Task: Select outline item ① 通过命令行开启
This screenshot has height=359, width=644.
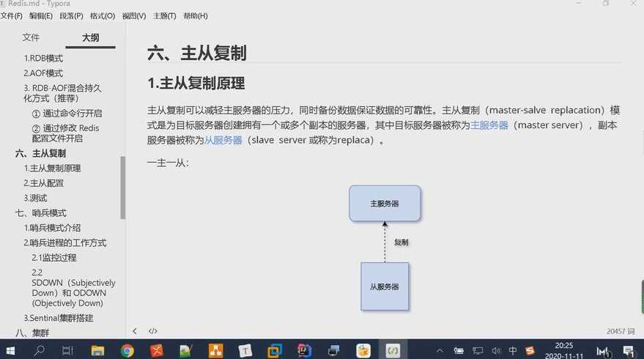Action: [67, 114]
